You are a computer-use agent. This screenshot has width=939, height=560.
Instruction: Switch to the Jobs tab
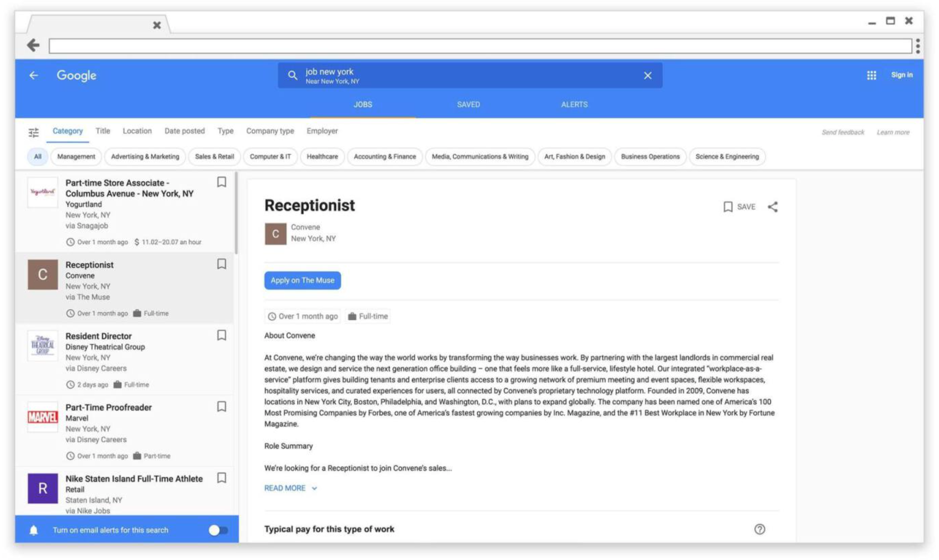pyautogui.click(x=363, y=105)
